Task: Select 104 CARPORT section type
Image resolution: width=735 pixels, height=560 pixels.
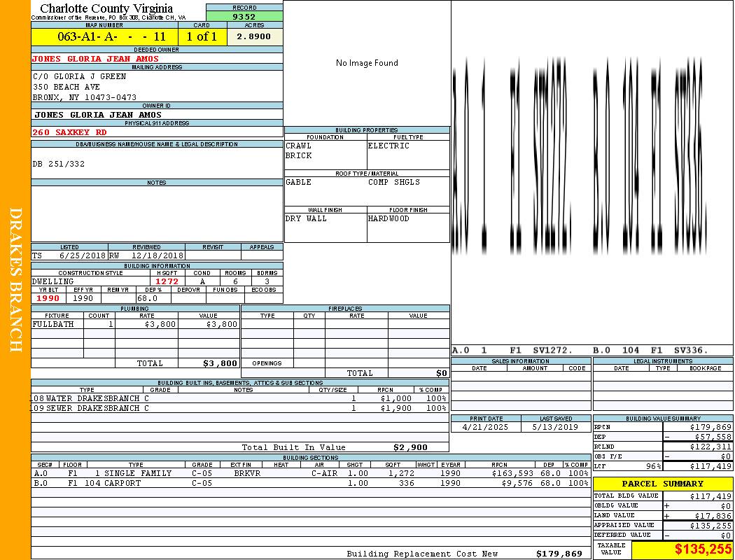Action: (113, 483)
